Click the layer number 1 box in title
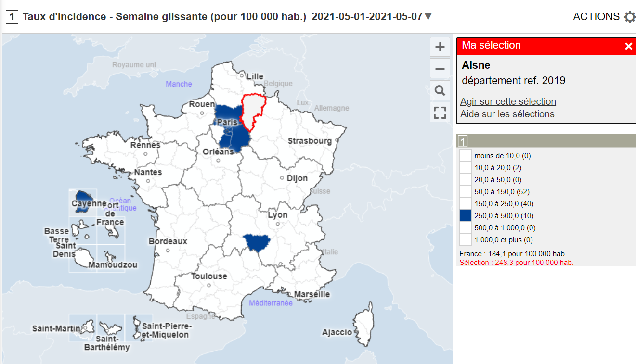This screenshot has height=364, width=636. point(12,17)
